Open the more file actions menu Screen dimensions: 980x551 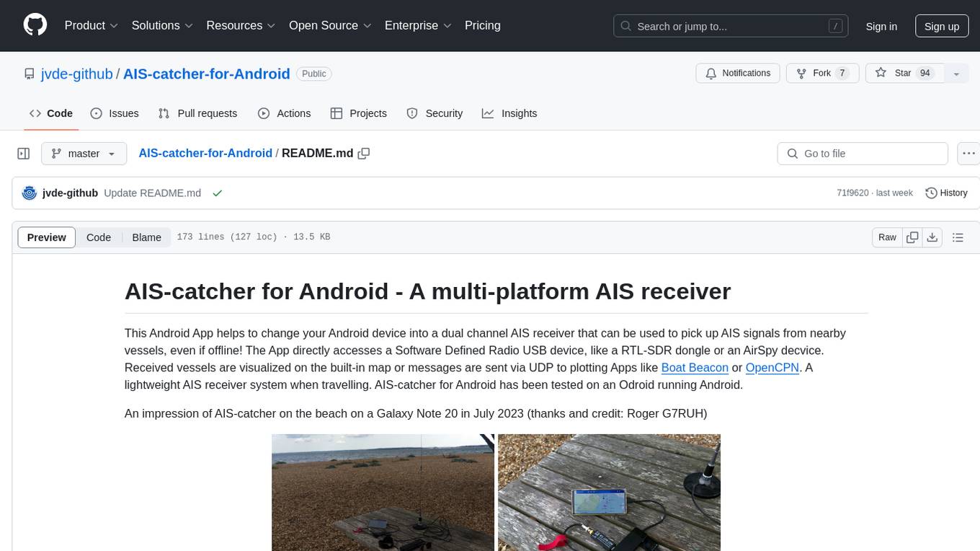point(969,154)
